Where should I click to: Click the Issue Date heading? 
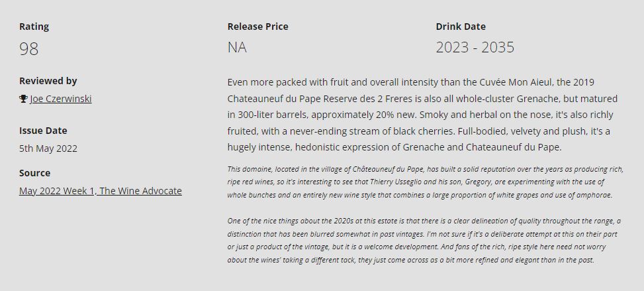click(43, 131)
